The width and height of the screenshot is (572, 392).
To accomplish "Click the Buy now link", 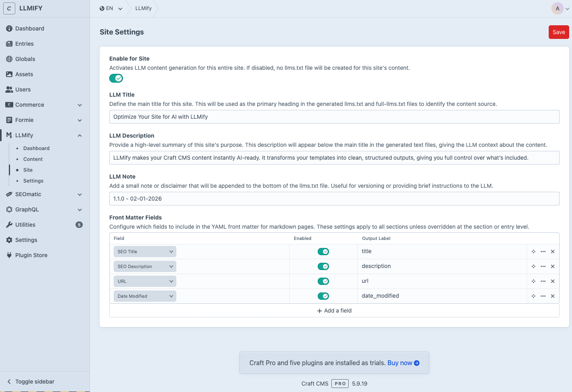I will pyautogui.click(x=400, y=363).
